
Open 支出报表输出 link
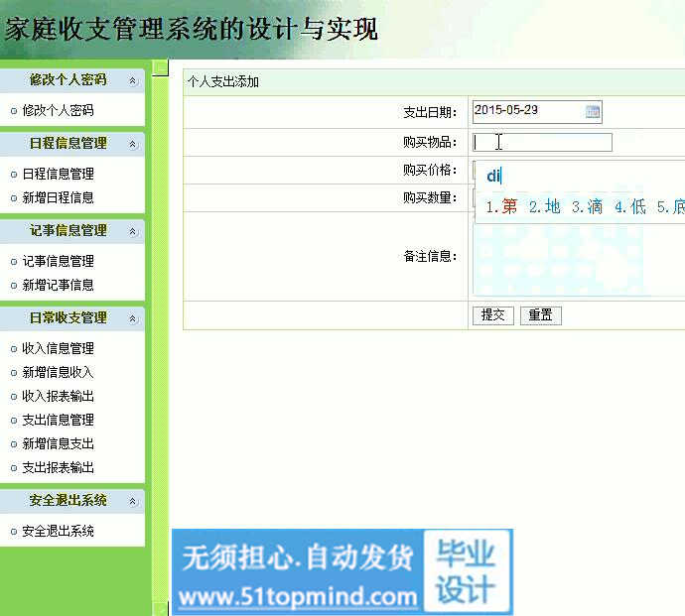coord(58,467)
